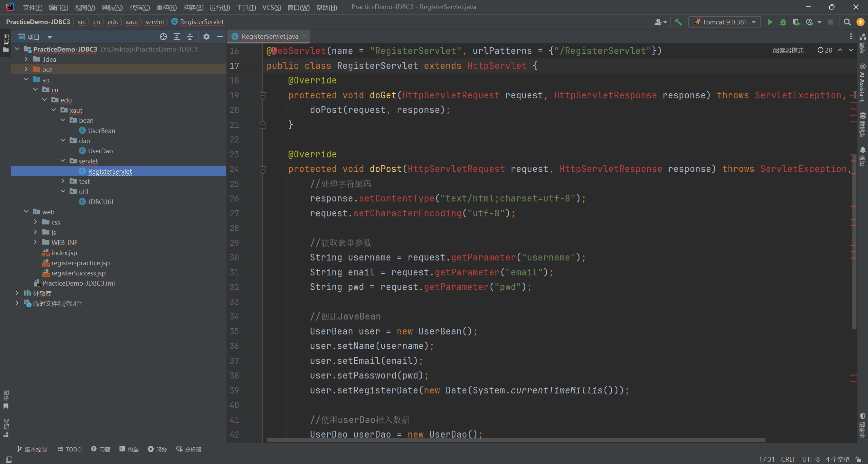
Task: Open project panel gear options
Action: coord(206,37)
